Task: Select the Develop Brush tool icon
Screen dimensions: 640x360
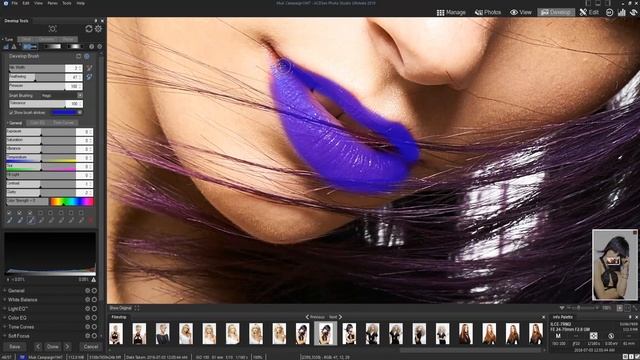Action: click(30, 47)
